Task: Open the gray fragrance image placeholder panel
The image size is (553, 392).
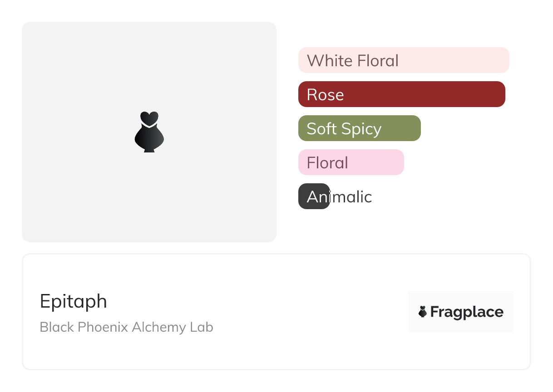Action: click(x=82, y=68)
